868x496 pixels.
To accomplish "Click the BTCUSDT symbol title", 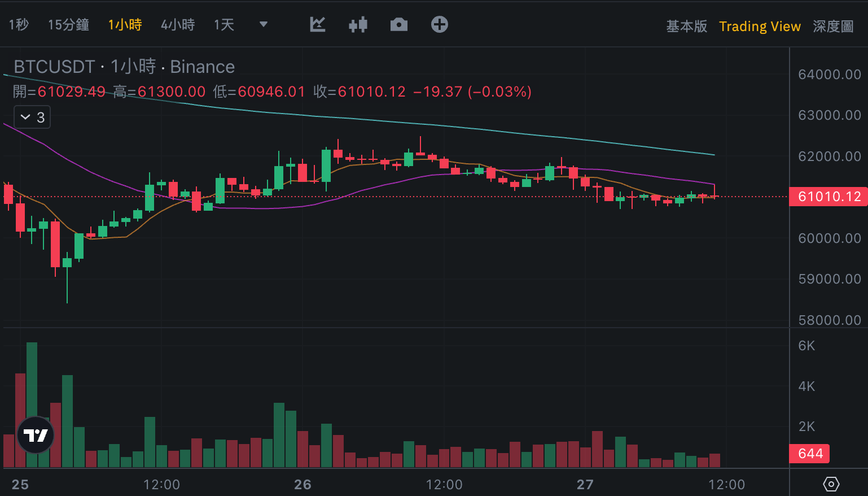I will point(54,67).
